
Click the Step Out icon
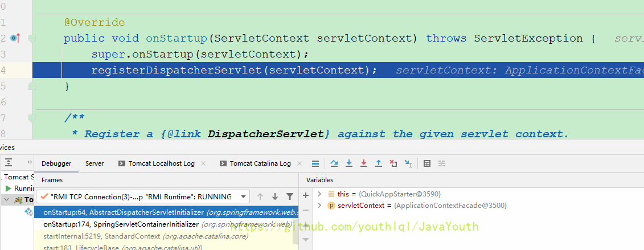[379, 163]
